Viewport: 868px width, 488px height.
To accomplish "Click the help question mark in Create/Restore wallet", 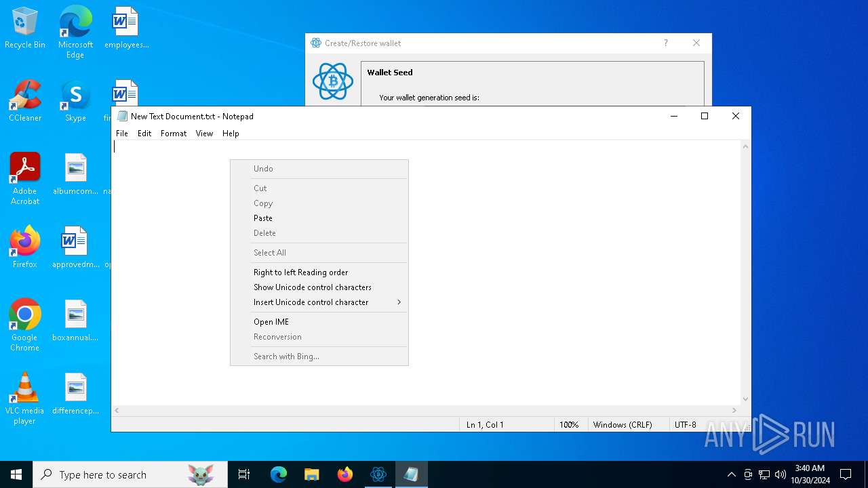I will click(666, 43).
